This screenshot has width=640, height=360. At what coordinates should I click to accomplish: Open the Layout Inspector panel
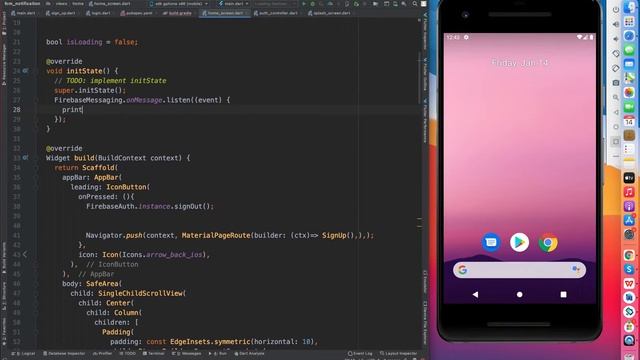(x=398, y=353)
